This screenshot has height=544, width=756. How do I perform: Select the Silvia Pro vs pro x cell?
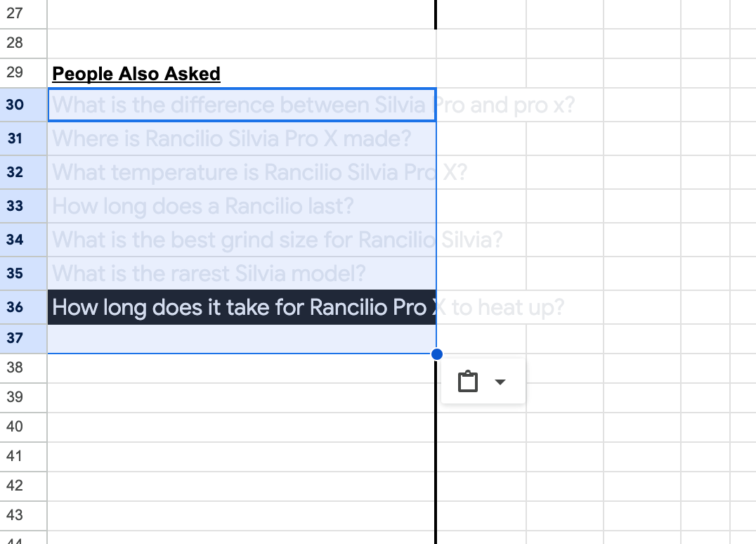(x=242, y=105)
